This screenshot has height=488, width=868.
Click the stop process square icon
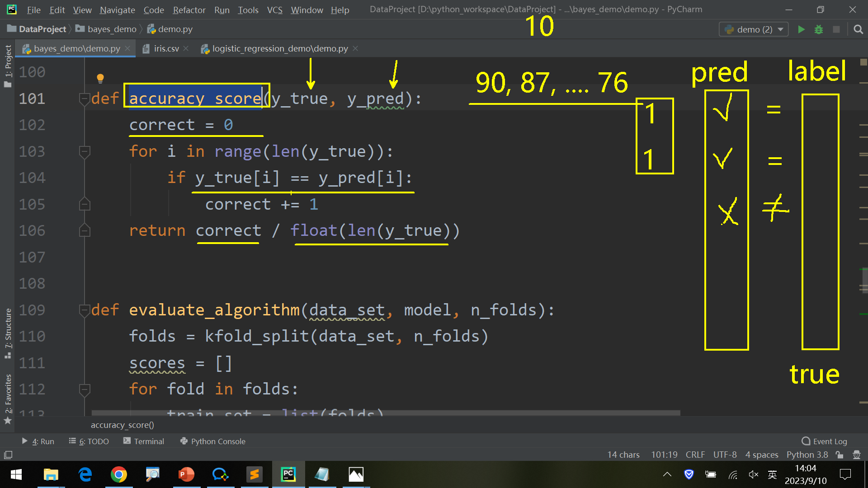coord(836,29)
